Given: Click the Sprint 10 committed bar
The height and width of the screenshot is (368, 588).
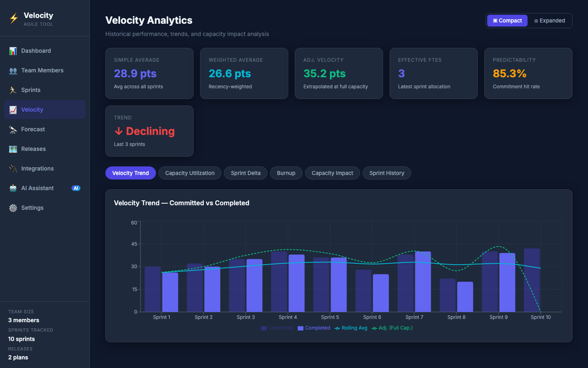Looking at the screenshot, I should pyautogui.click(x=532, y=280).
